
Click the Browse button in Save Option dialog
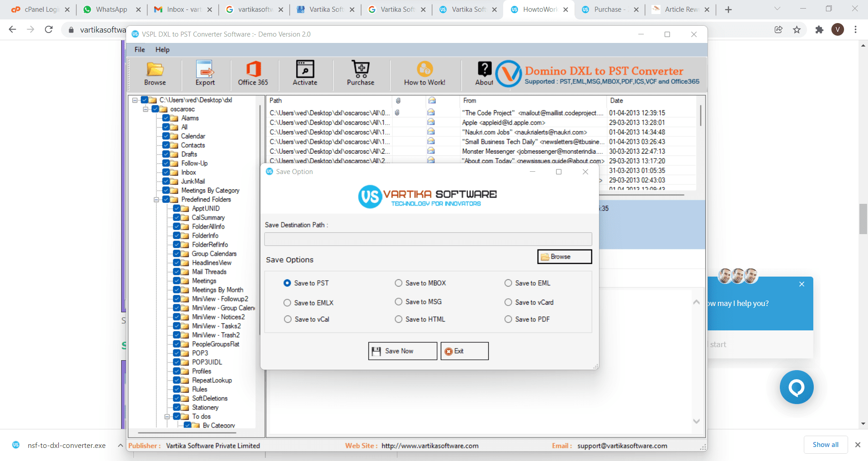coord(564,257)
